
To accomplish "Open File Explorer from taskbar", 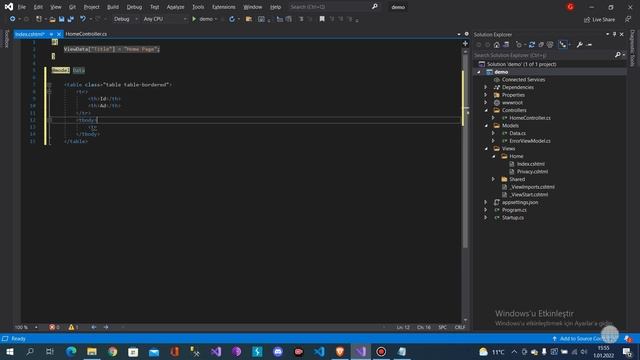I will pos(92,352).
